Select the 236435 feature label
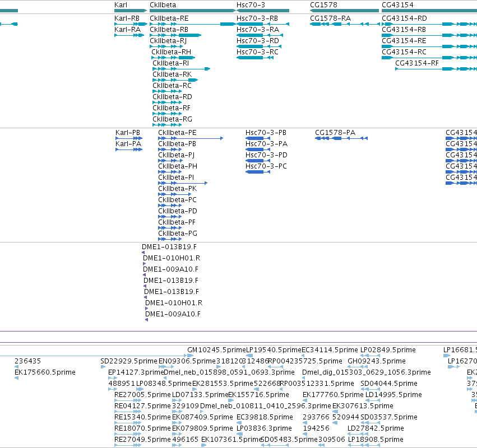The height and width of the screenshot is (448, 477). pos(27,361)
